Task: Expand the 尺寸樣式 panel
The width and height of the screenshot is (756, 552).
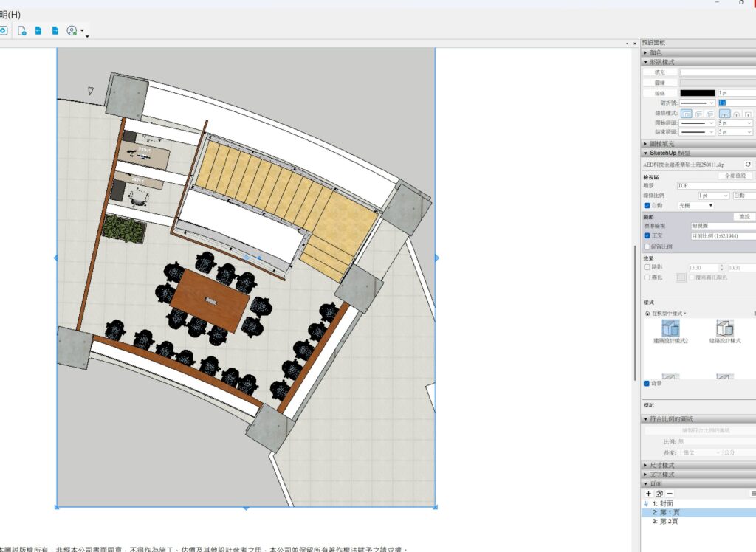Action: pos(661,466)
